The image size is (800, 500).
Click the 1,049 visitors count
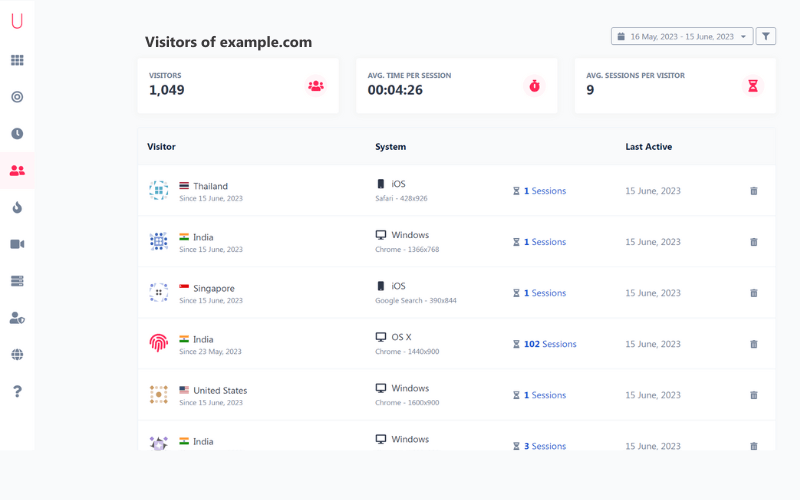click(x=167, y=90)
